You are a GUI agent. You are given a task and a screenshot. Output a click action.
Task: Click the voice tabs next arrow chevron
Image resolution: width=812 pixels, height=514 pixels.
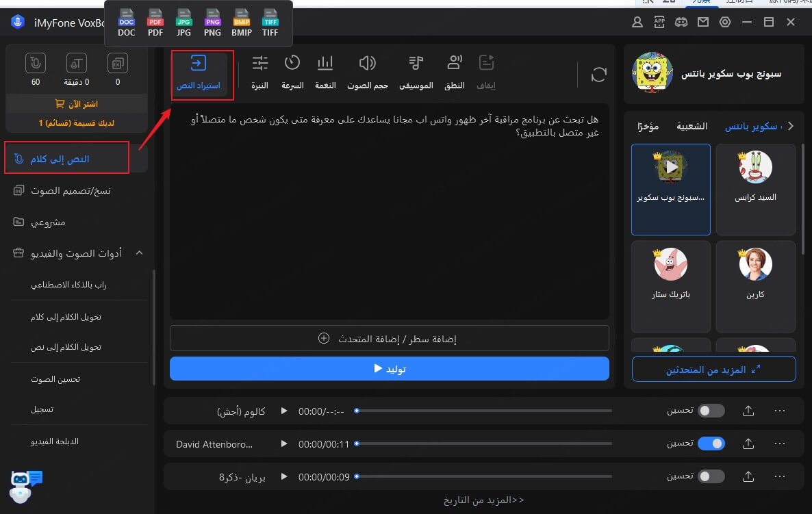pos(790,127)
